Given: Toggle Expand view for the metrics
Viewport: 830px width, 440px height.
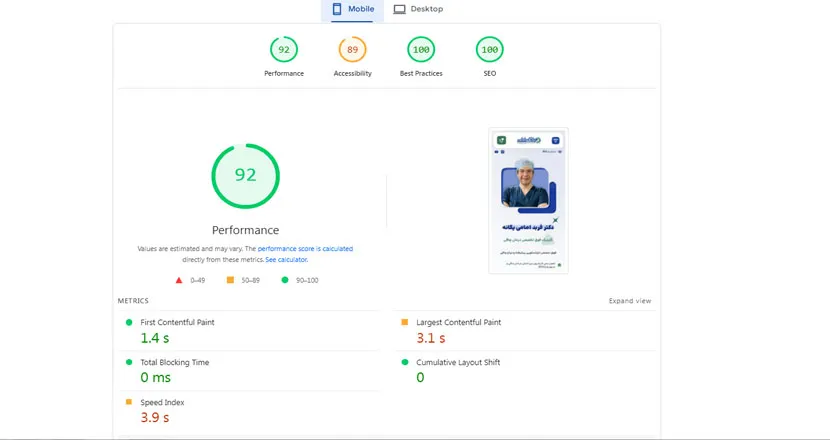Looking at the screenshot, I should click(629, 301).
